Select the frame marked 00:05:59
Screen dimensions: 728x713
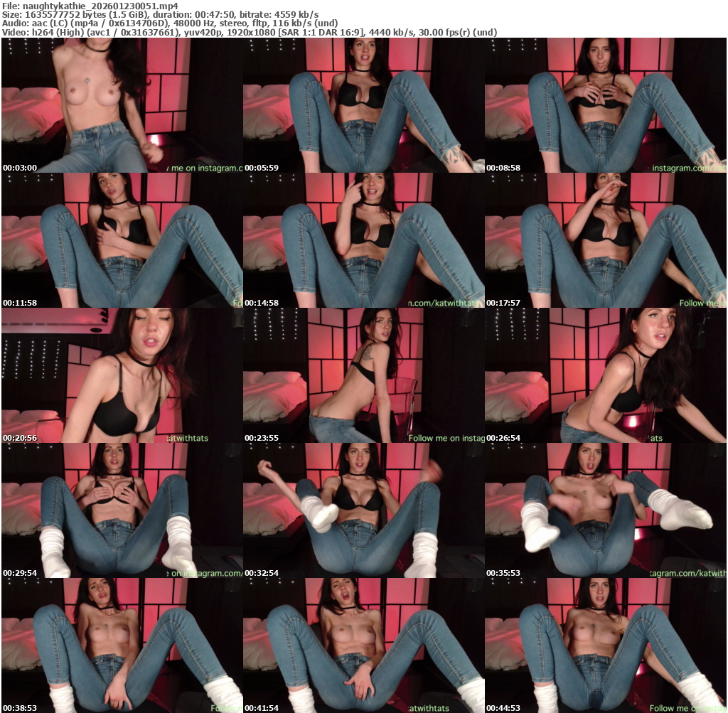tap(363, 105)
